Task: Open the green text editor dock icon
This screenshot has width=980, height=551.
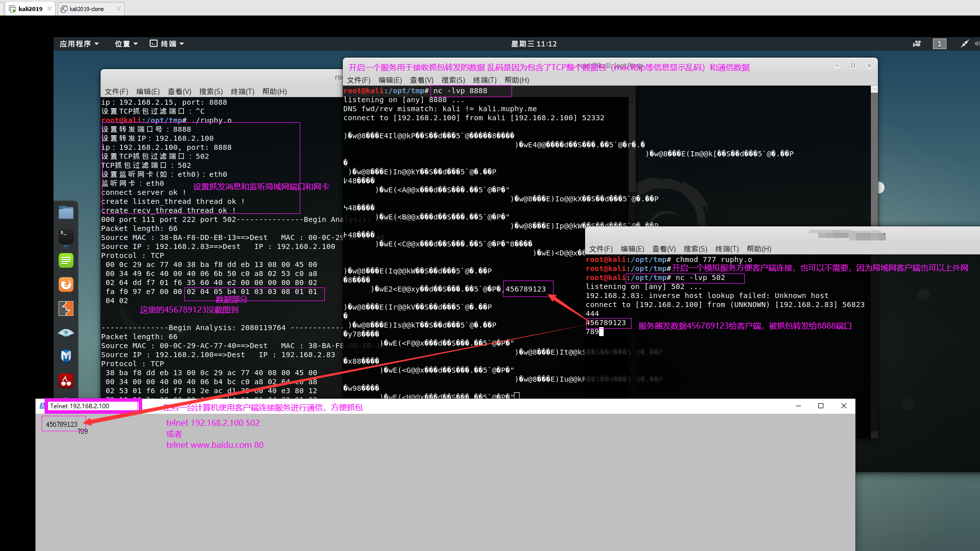Action: 66,260
